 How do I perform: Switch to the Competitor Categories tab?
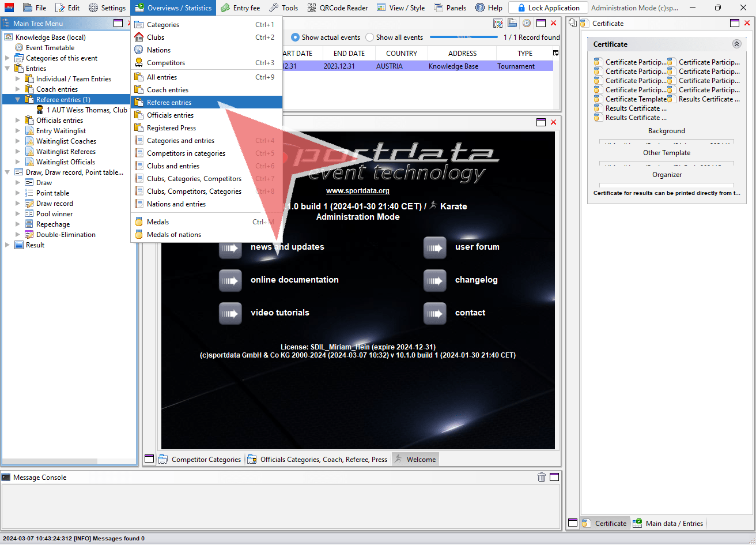pos(206,460)
